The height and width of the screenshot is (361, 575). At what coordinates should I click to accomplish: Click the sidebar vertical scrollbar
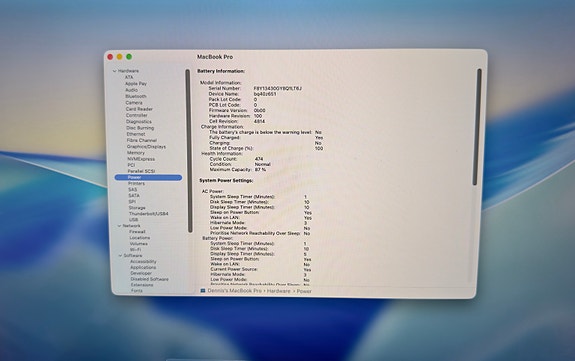pos(188,150)
